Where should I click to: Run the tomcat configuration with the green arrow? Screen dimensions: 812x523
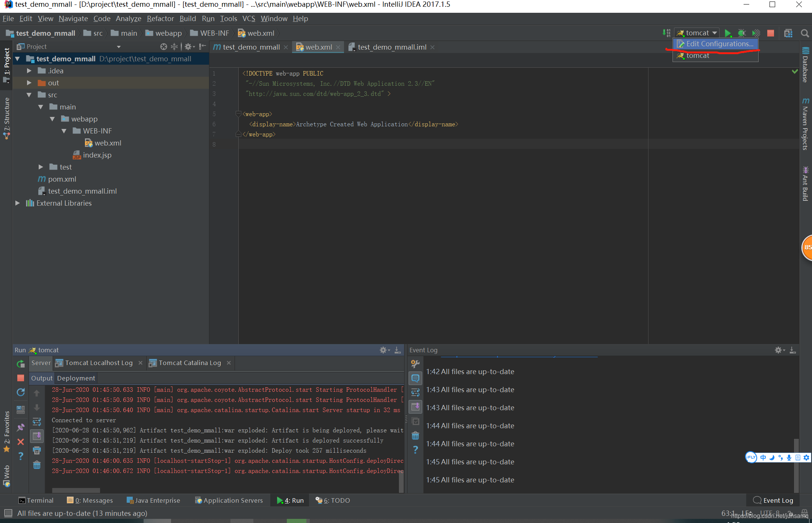tap(728, 33)
